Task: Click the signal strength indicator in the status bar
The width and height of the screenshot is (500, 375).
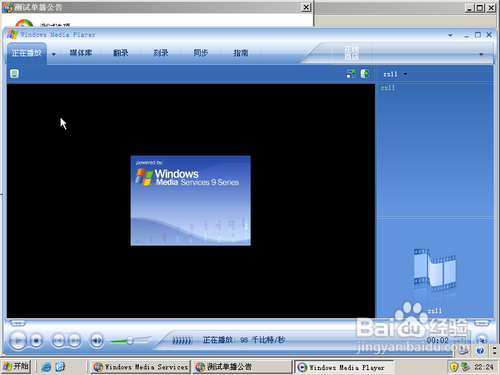Action: pos(182,340)
